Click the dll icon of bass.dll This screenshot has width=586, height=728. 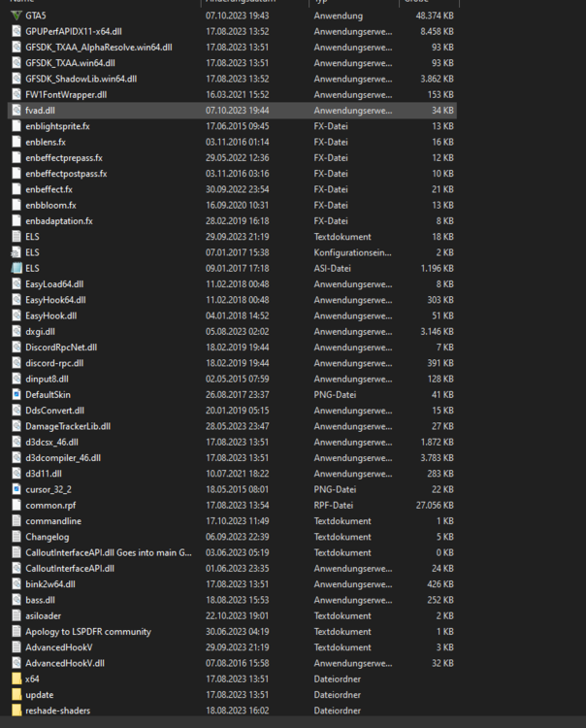[16, 600]
